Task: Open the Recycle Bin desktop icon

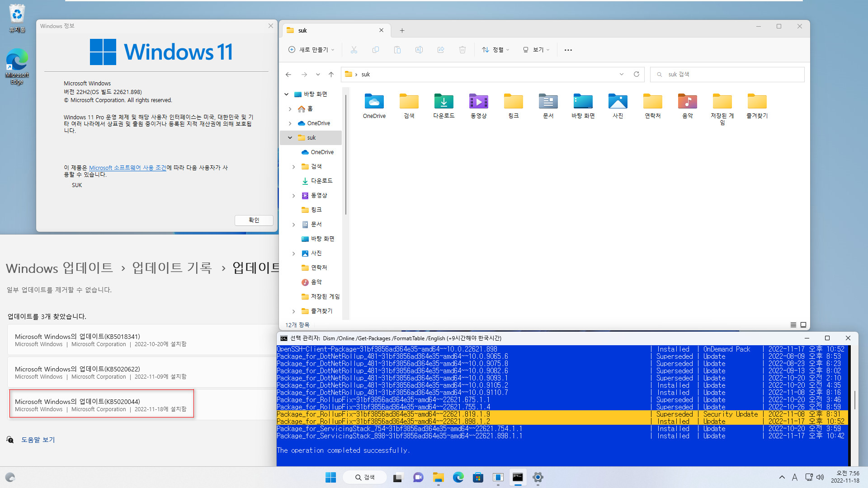Action: pyautogui.click(x=17, y=19)
